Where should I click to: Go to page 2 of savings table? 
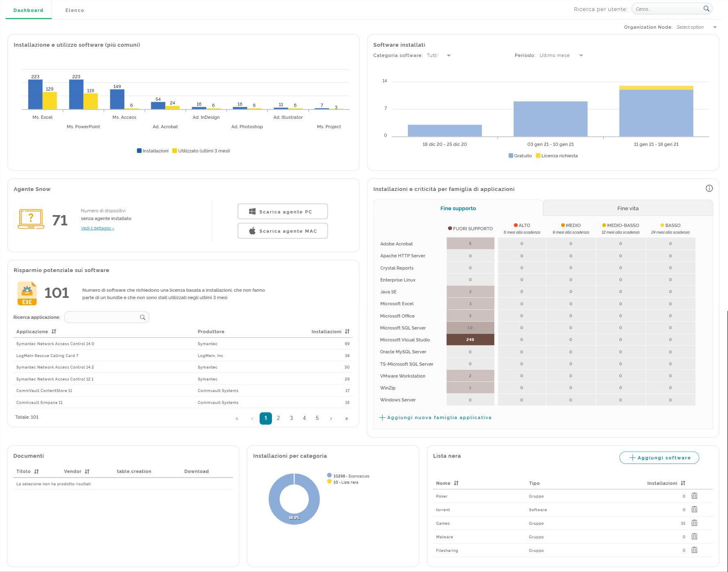click(x=278, y=418)
